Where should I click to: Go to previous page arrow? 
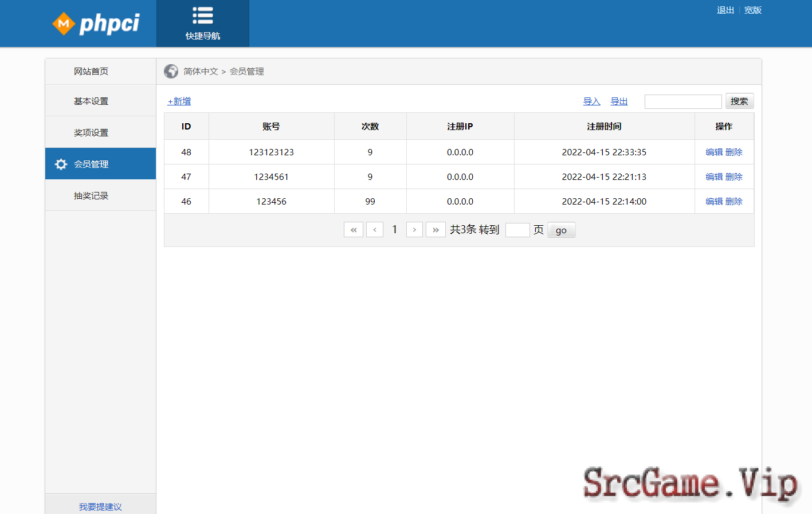coord(374,230)
